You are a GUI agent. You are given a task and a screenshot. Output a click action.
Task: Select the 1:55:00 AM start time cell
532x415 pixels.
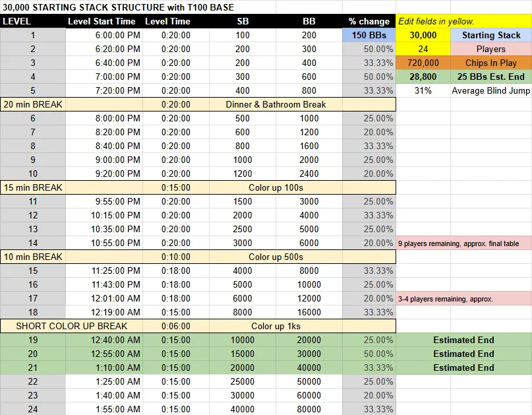(104, 409)
